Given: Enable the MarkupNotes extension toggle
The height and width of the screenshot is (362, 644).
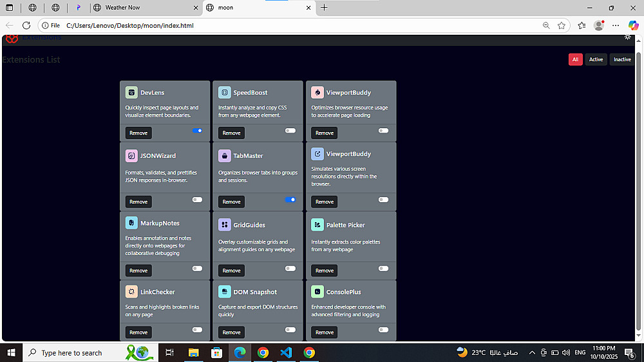Looking at the screenshot, I should tap(197, 269).
